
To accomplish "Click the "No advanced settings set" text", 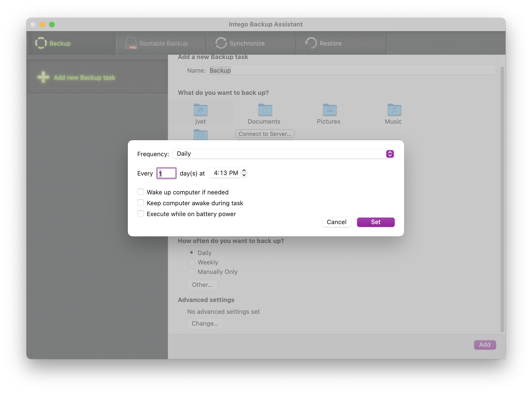I will tap(223, 311).
